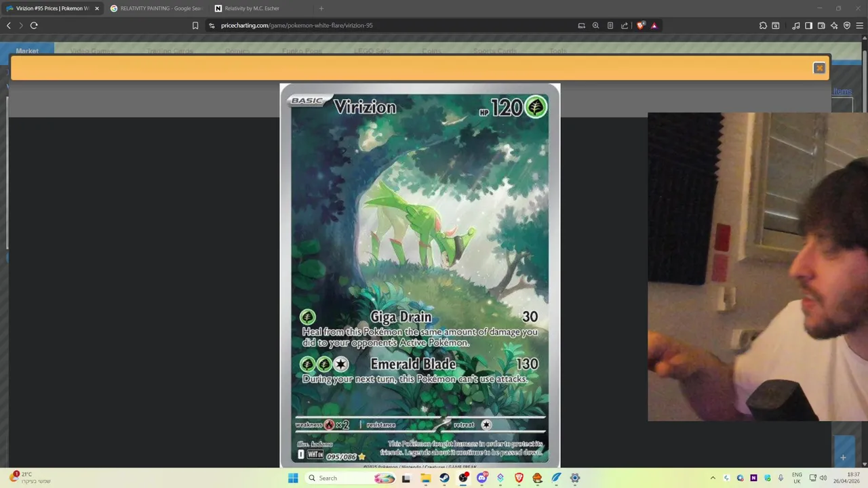Open the Windows Start menu
868x488 pixels.
point(293,478)
